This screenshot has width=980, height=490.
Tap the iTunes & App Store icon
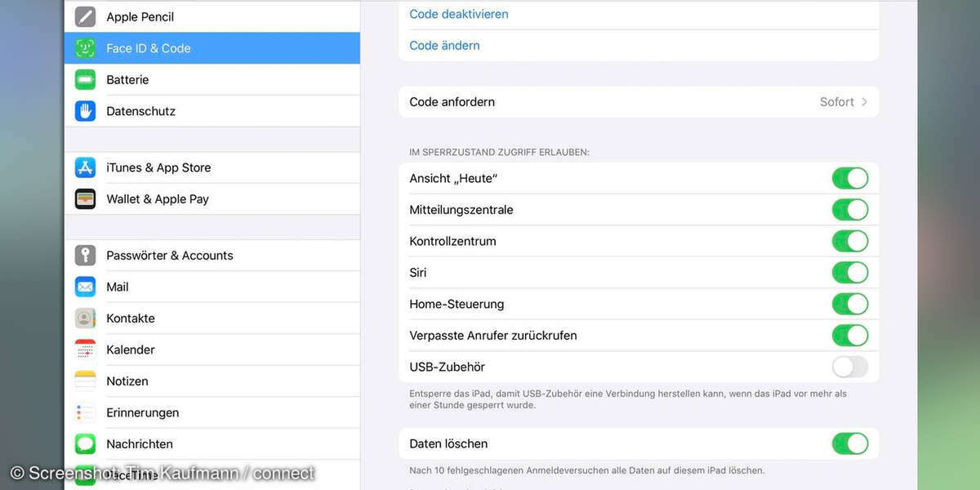click(86, 167)
